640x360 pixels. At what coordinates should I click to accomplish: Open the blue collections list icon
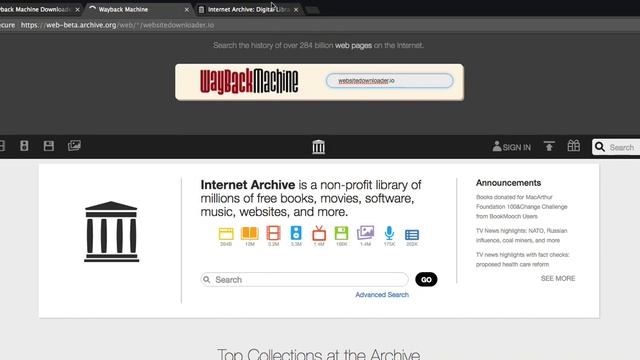pos(412,235)
